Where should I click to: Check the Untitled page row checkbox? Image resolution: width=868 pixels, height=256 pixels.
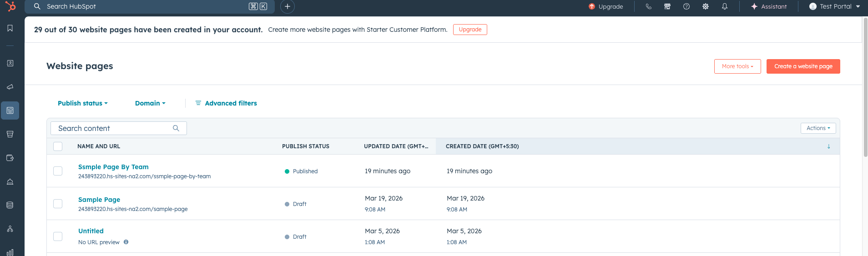(x=58, y=236)
